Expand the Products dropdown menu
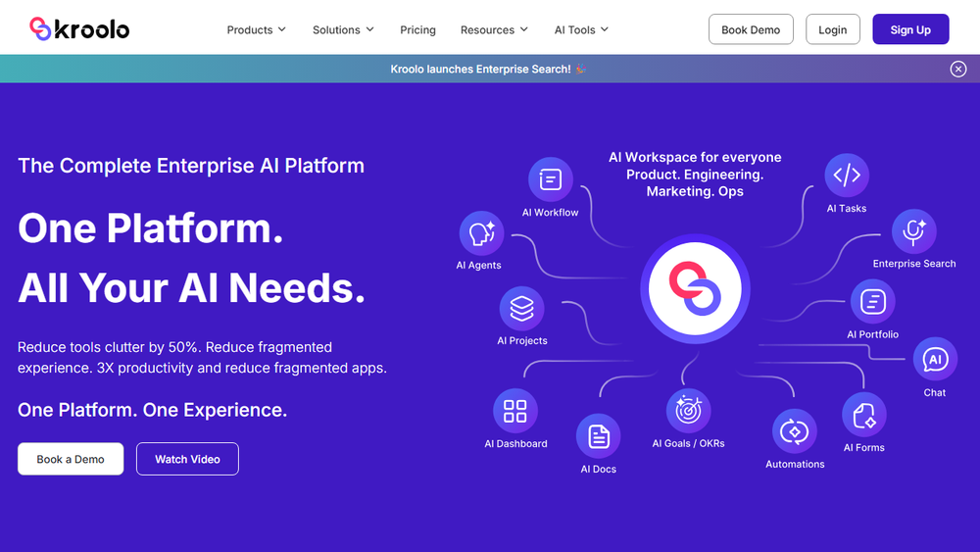 coord(256,29)
